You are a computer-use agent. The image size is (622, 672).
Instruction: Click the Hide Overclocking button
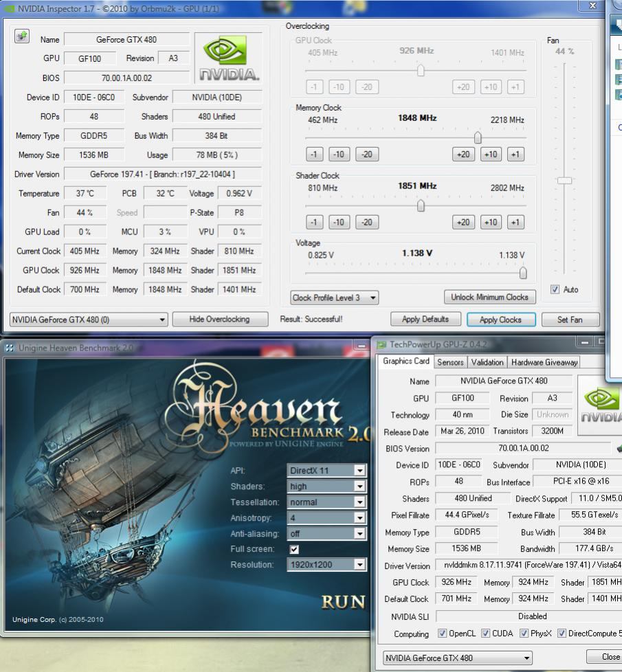(220, 320)
